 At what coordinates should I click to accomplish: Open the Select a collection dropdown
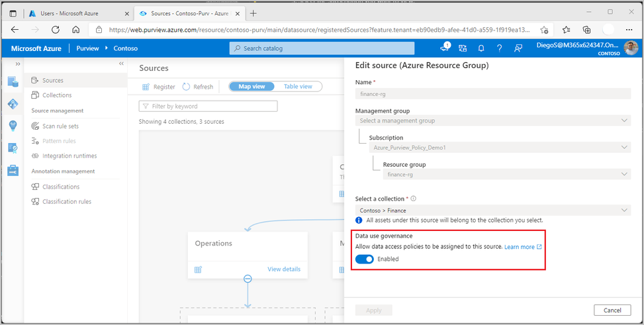tap(493, 210)
